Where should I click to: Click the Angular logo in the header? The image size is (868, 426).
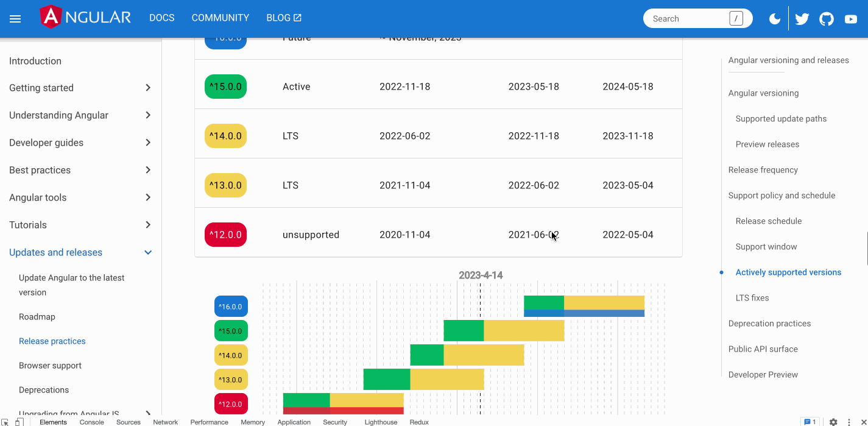(85, 18)
